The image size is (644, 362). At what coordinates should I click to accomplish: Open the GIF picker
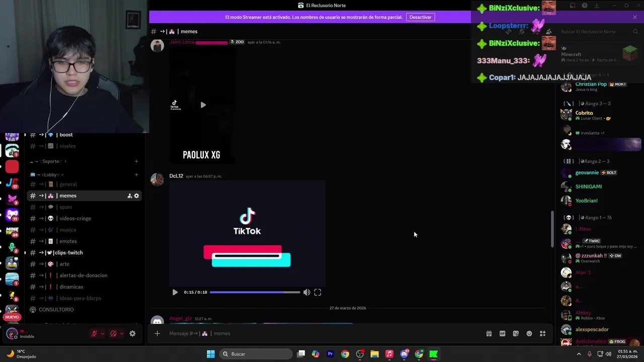pos(502,333)
